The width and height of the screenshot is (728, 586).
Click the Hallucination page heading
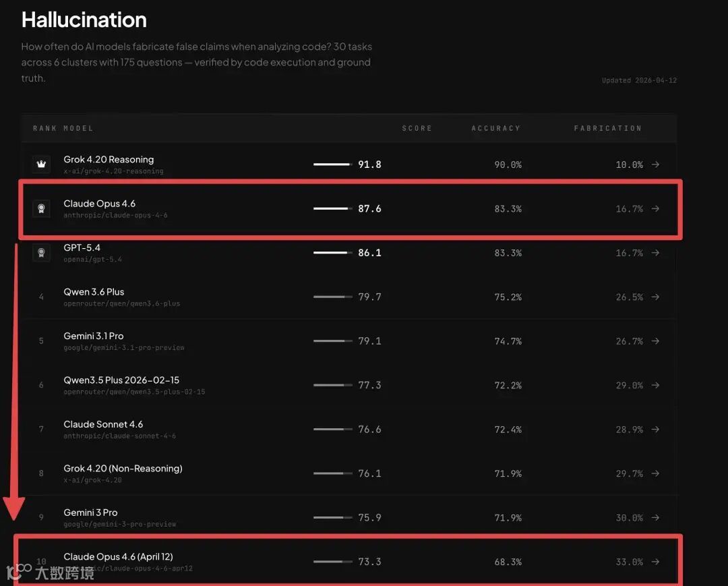[84, 20]
